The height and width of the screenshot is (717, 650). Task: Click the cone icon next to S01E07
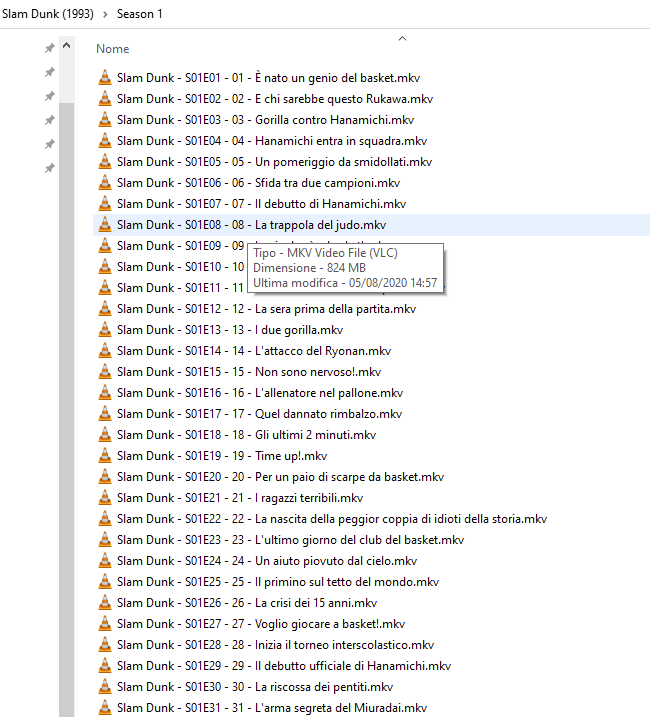coord(105,204)
